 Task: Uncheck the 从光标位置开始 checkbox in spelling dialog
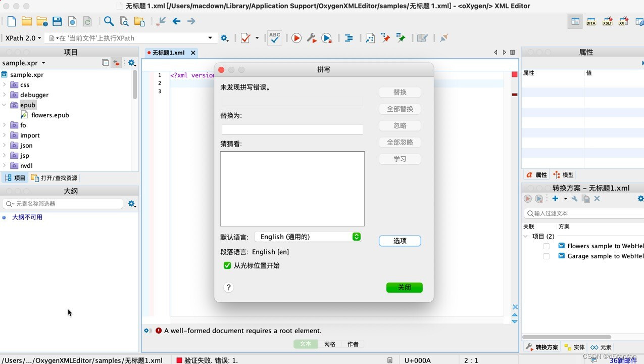227,265
